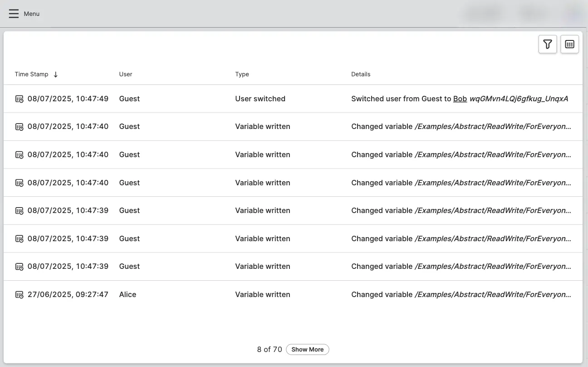Click the Alice user cell
This screenshot has height=367, width=588.
pyautogui.click(x=127, y=294)
